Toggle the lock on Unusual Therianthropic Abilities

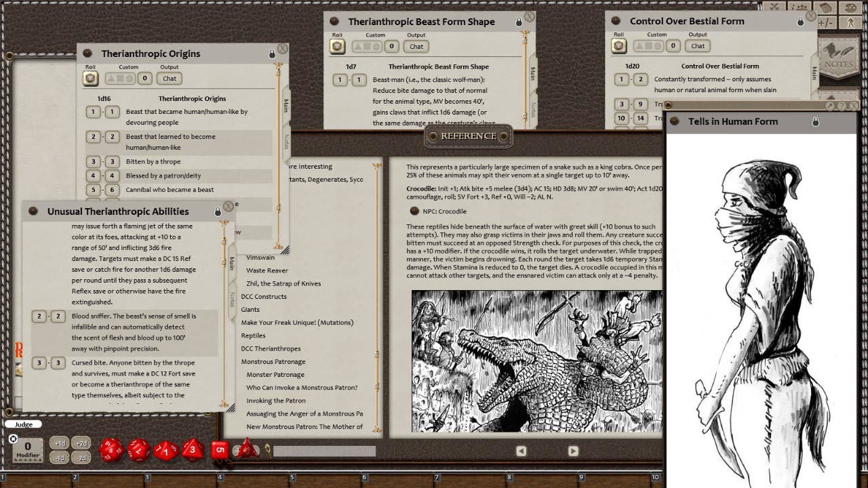(218, 211)
